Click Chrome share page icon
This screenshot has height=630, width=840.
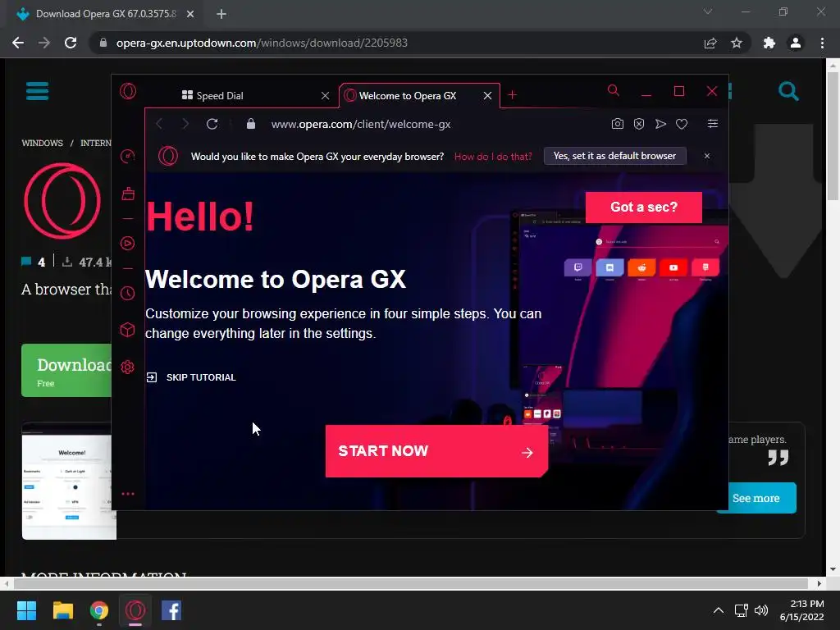(710, 43)
